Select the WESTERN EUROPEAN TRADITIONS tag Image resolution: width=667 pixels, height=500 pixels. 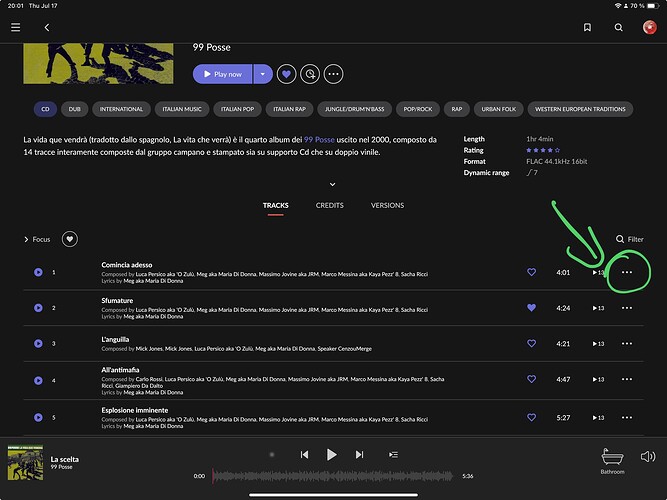point(580,109)
